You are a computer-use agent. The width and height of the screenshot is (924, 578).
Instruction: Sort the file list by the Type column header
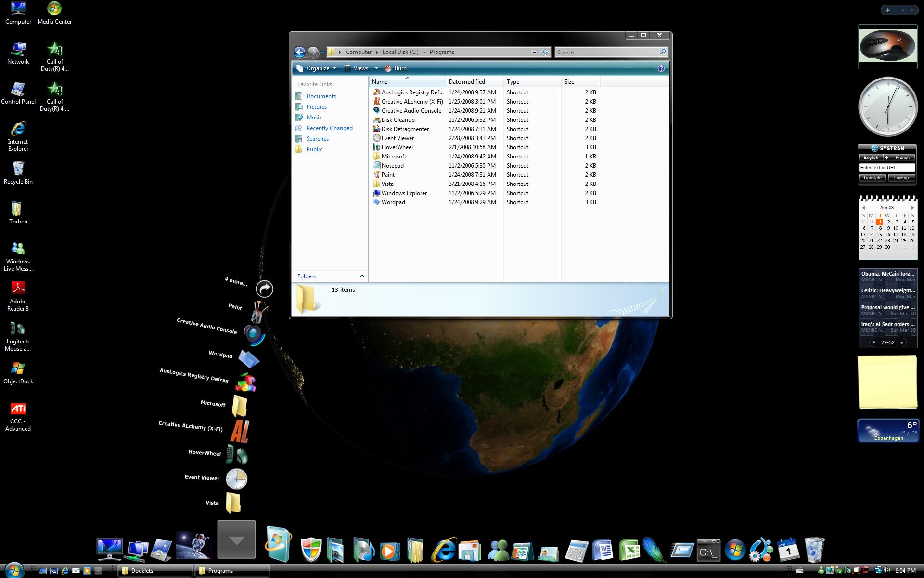[532, 82]
